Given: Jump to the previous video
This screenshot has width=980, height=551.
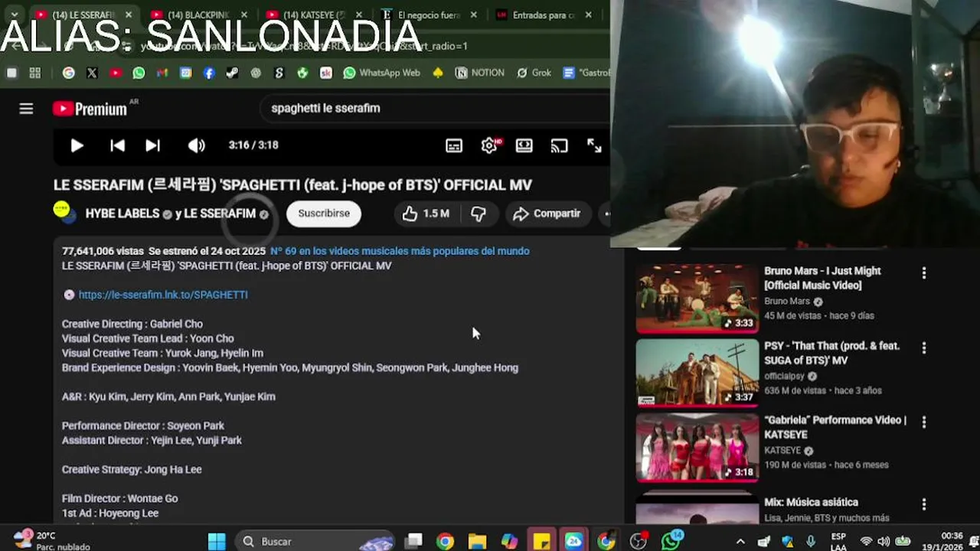Looking at the screenshot, I should (x=117, y=145).
